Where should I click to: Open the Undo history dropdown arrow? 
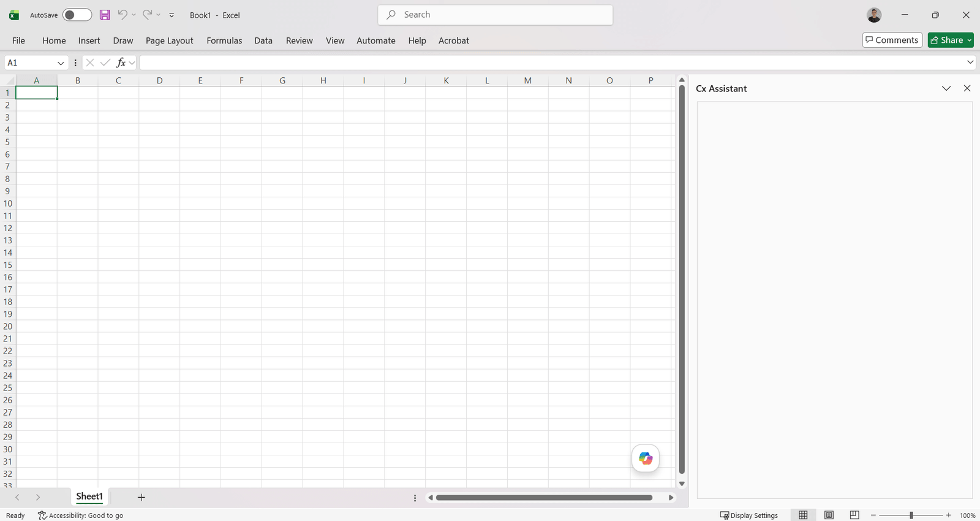pyautogui.click(x=134, y=15)
